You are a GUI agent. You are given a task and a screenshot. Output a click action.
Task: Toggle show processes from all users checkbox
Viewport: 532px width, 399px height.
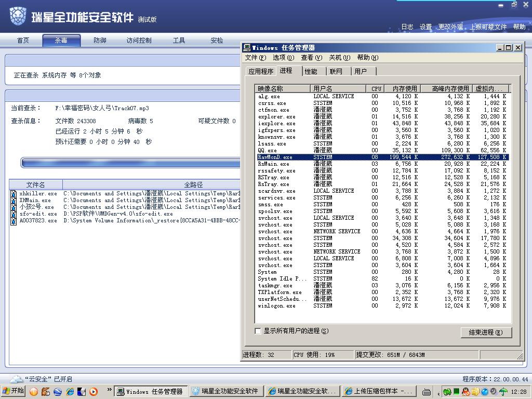258,331
